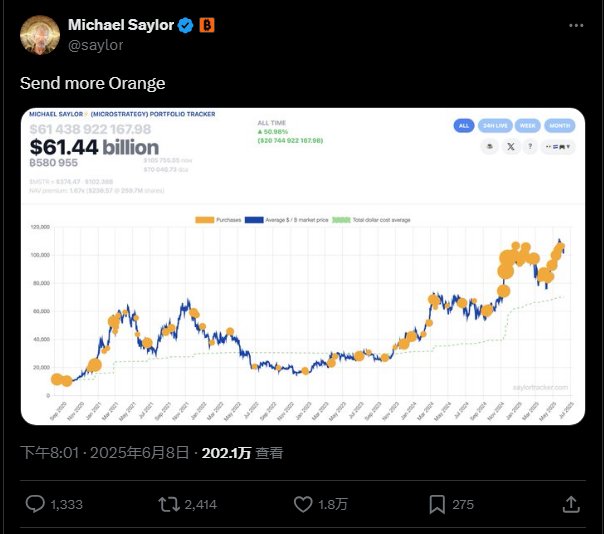Toggle the Total dollar cost average legend
Viewport: 604px width, 534px height.
pos(371,220)
